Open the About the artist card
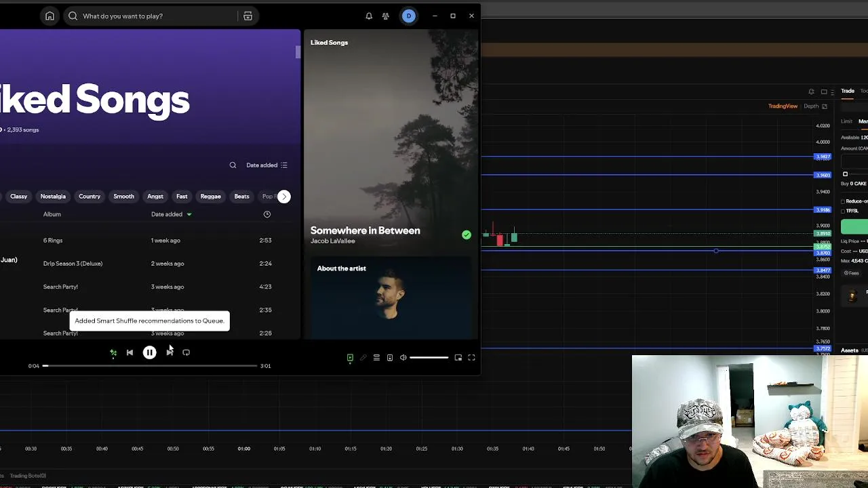 (391, 296)
